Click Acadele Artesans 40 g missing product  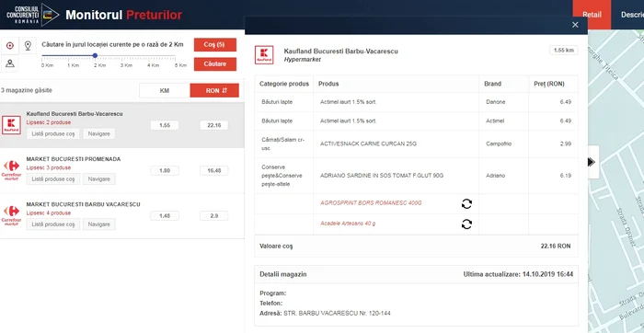348,224
